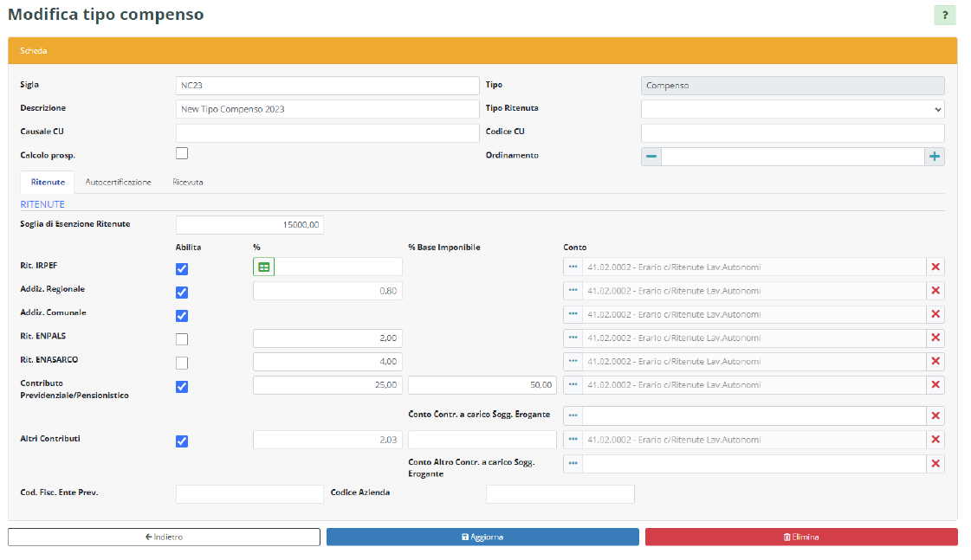Decrease Ordinamento with the minus button
Image resolution: width=971 pixels, height=560 pixels.
651,157
